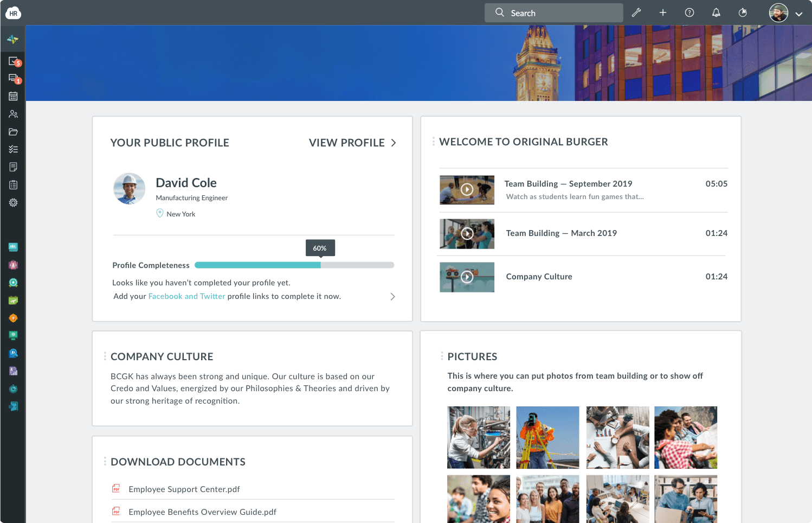Open the calendar icon in the sidebar

pyautogui.click(x=13, y=96)
